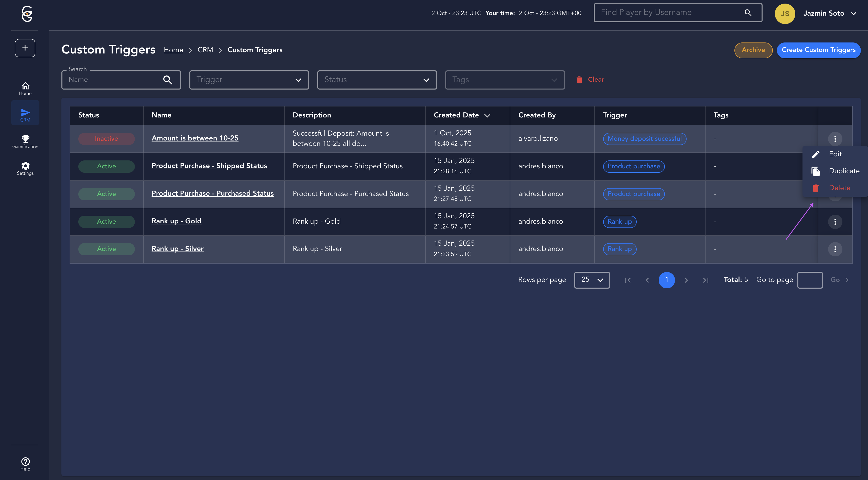Click the player search magnifier icon
Image resolution: width=868 pixels, height=480 pixels.
[x=748, y=13]
